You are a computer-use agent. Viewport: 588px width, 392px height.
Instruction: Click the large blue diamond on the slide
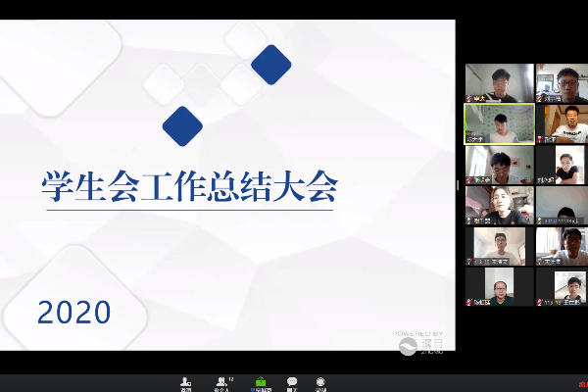click(182, 125)
